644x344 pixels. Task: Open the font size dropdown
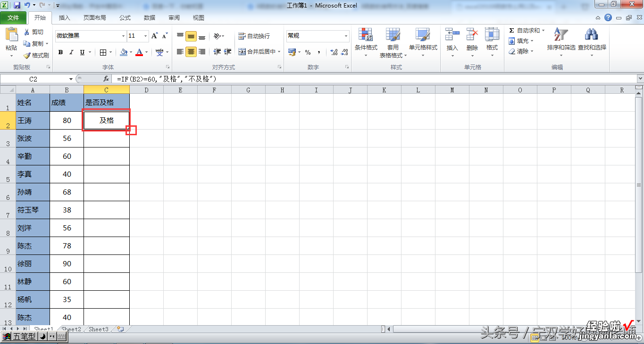click(x=146, y=36)
